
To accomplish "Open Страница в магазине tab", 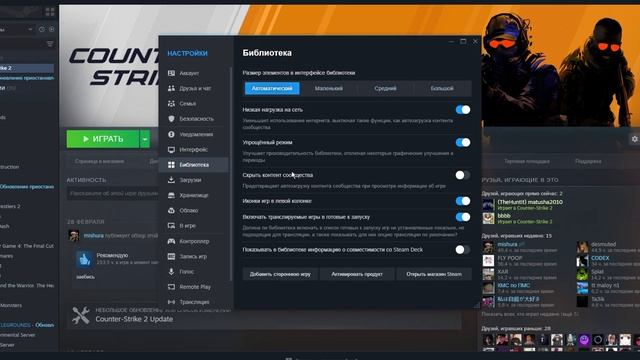I will 99,162.
